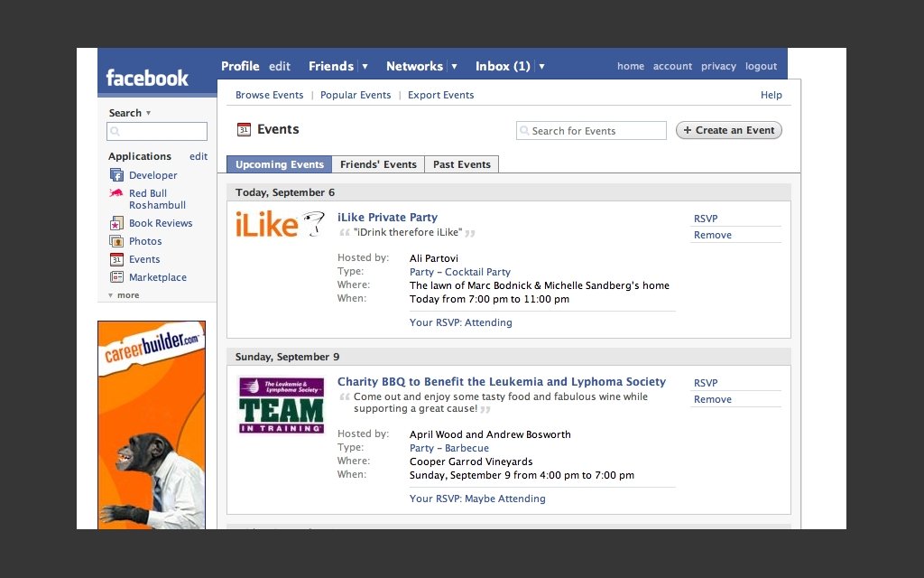Click the Marketplace icon in sidebar
The width and height of the screenshot is (924, 578).
[x=116, y=277]
